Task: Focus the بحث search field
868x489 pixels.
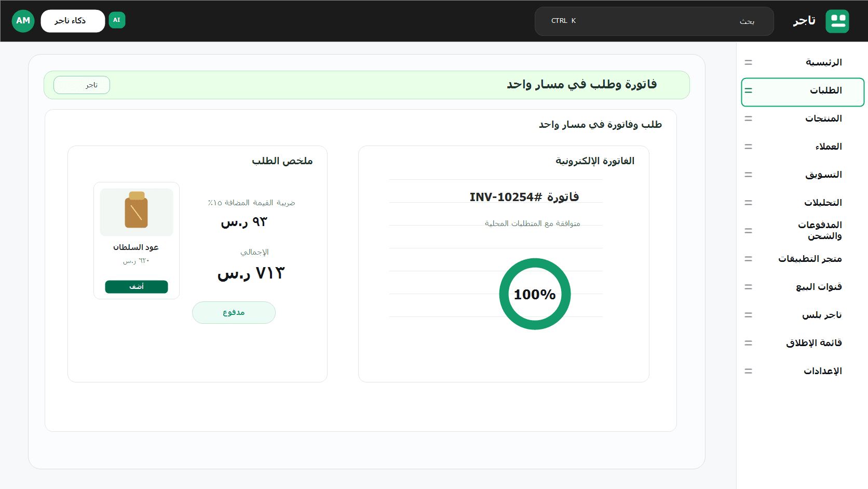Action: pyautogui.click(x=654, y=21)
